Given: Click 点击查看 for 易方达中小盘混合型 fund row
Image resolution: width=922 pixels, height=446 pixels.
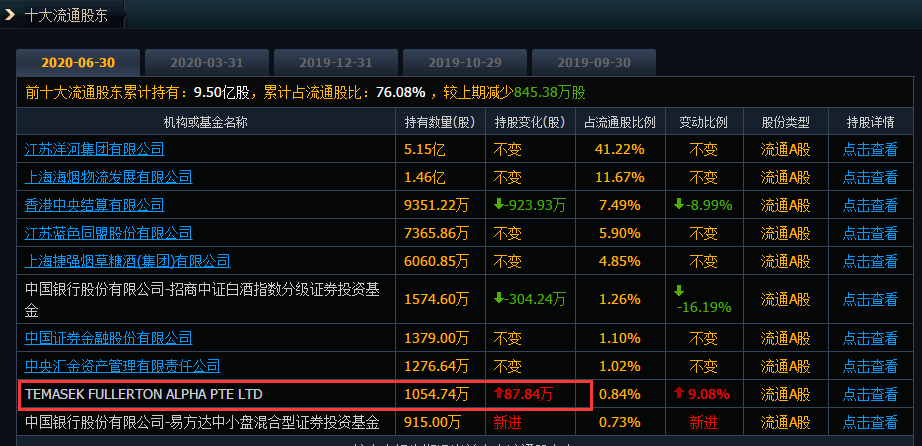Looking at the screenshot, I should coord(870,422).
